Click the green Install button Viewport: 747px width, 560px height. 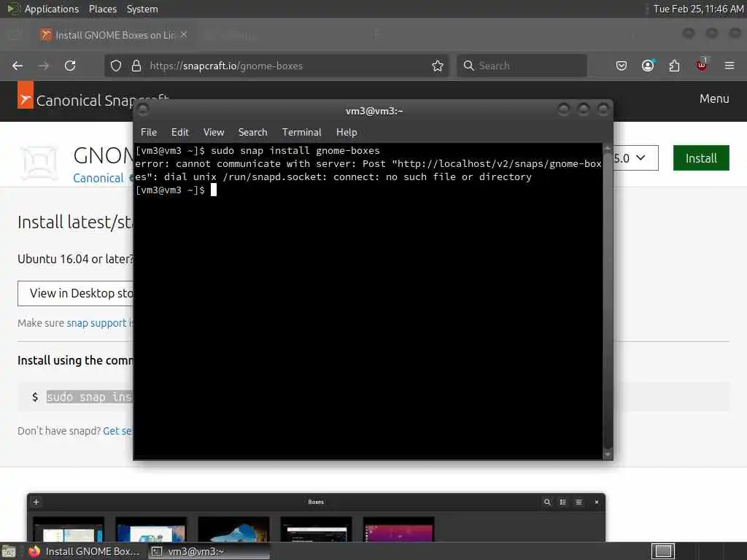pyautogui.click(x=701, y=158)
